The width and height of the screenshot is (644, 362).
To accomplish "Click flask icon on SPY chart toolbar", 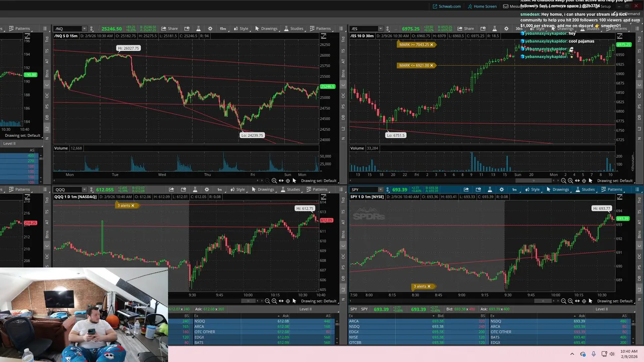I will click(490, 190).
